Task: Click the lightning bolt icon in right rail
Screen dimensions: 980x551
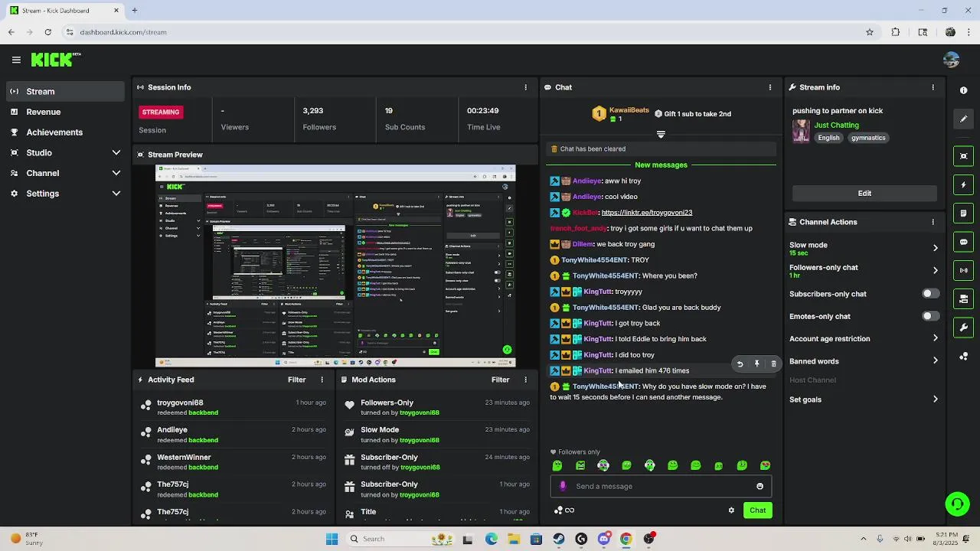Action: click(x=964, y=185)
